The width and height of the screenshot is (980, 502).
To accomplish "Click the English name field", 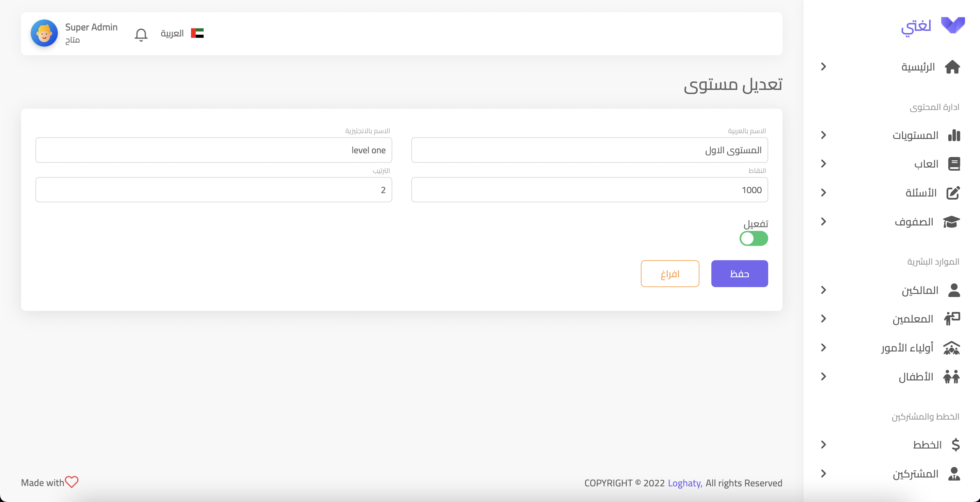I will 214,150.
